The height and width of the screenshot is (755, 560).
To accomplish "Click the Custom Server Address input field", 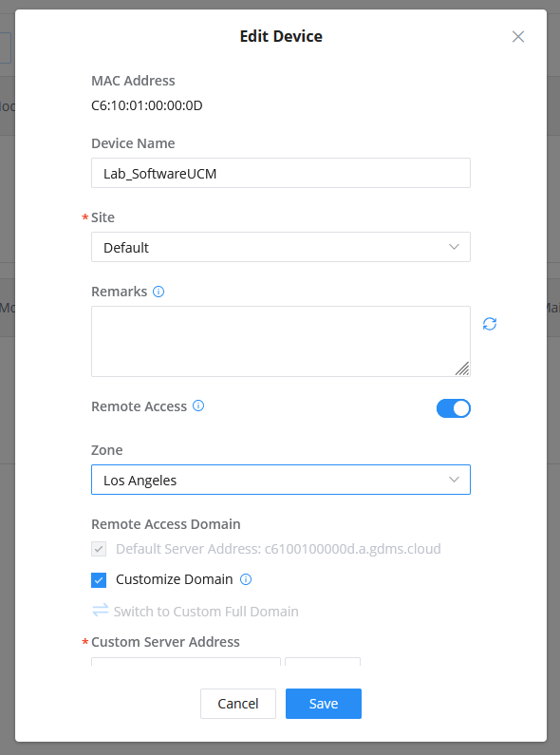I will 186,662.
